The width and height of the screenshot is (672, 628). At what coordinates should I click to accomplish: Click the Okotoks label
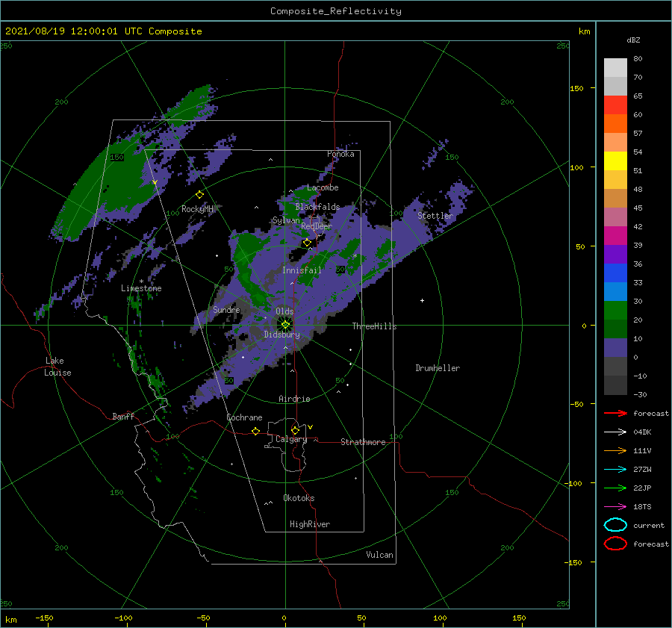coord(299,497)
